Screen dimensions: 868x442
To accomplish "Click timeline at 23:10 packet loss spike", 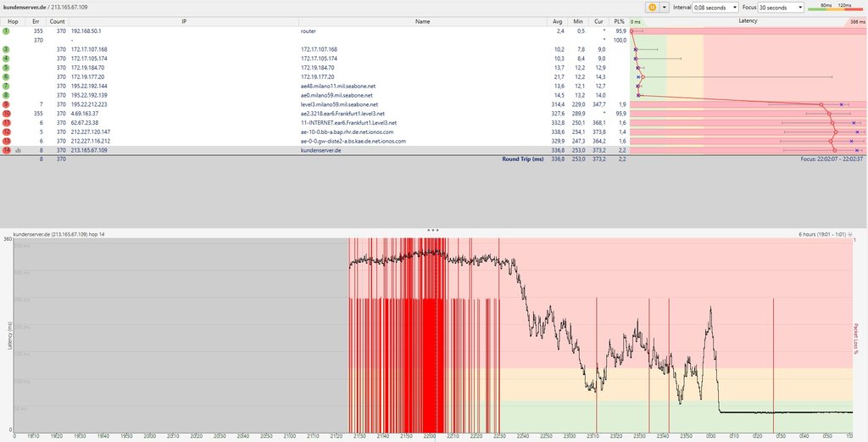I will pos(597,366).
